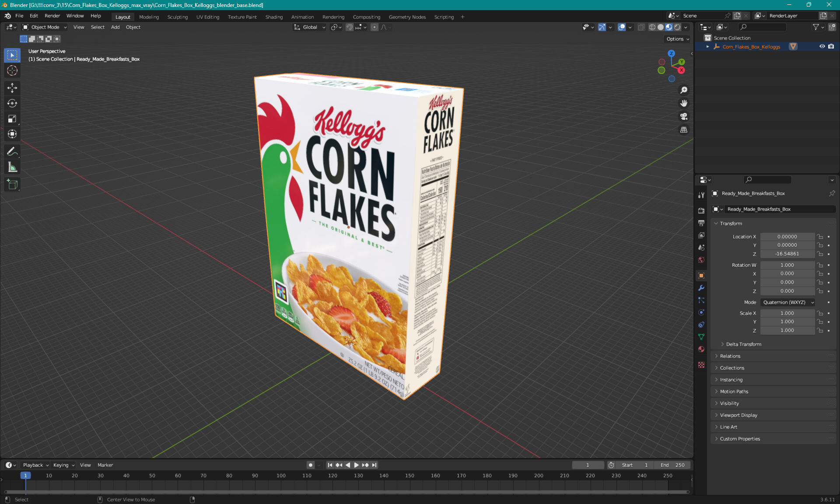Screen dimensions: 840x504
Task: Open the viewport Add menu
Action: [x=115, y=27]
